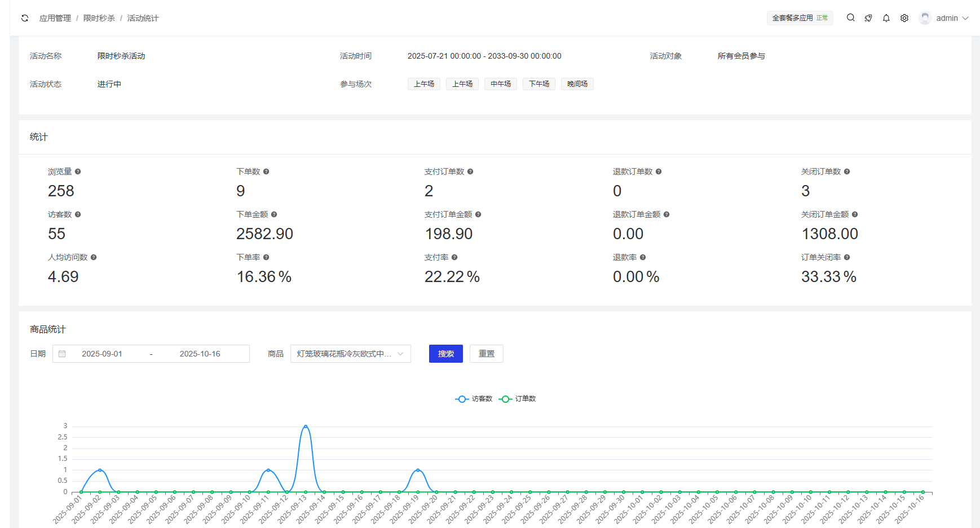Click the help icon beside 订单关闭率

[847, 257]
